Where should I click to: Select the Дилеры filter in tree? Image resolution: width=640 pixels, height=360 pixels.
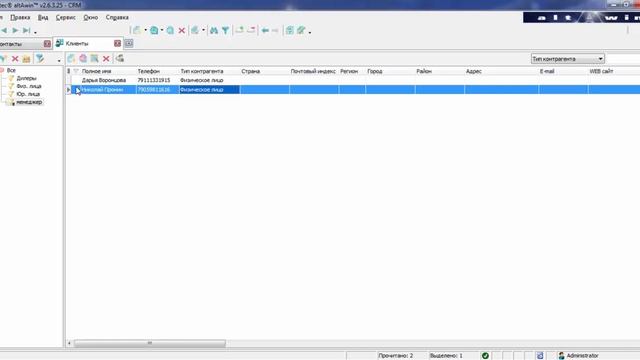coord(27,78)
